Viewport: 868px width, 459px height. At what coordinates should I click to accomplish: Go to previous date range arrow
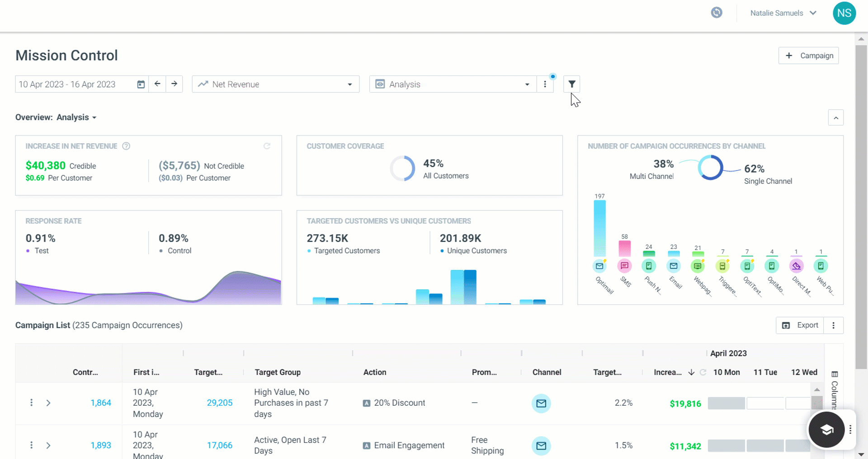pos(157,84)
